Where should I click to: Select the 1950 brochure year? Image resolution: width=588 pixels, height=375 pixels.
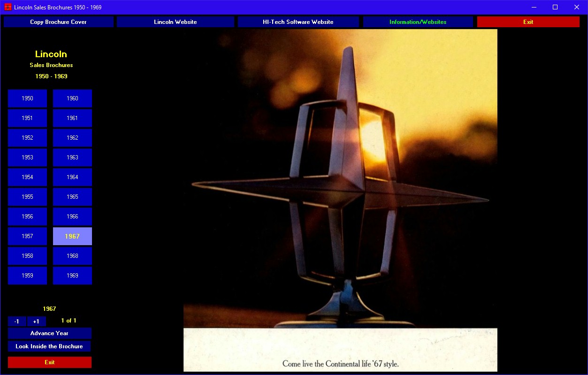[27, 98]
